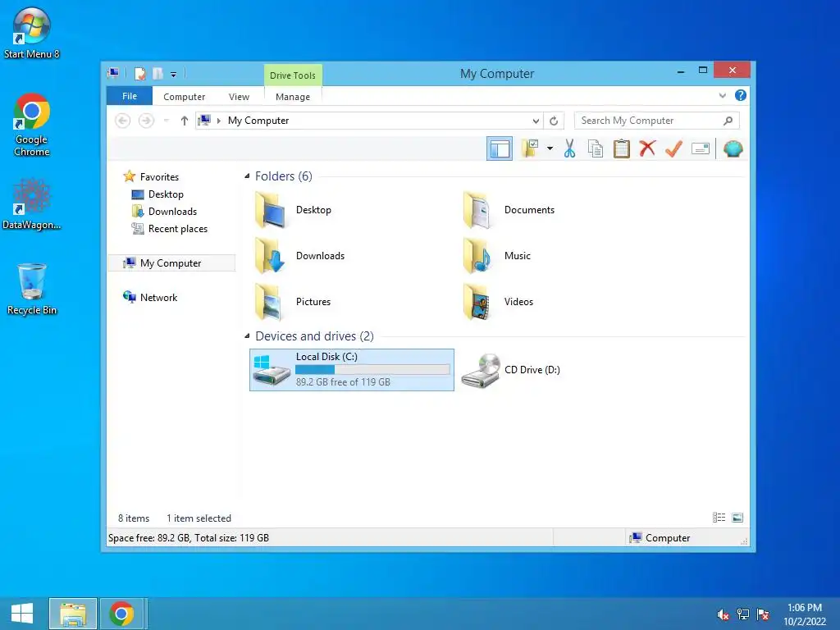Click the Search My Computer field
This screenshot has width=840, height=630.
[x=657, y=121]
